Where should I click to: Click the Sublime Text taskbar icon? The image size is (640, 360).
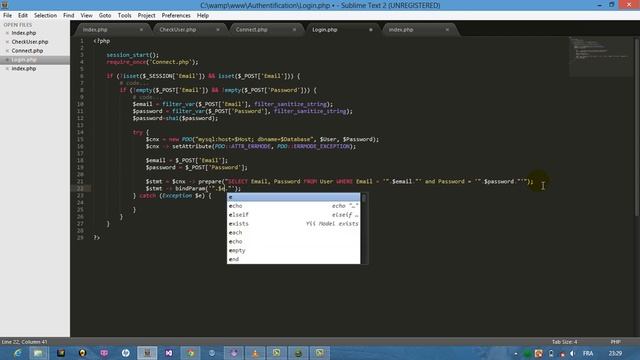(147, 353)
